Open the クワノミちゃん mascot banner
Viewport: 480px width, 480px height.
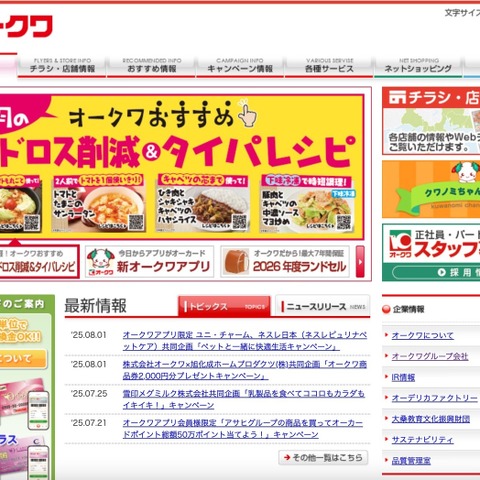point(431,189)
